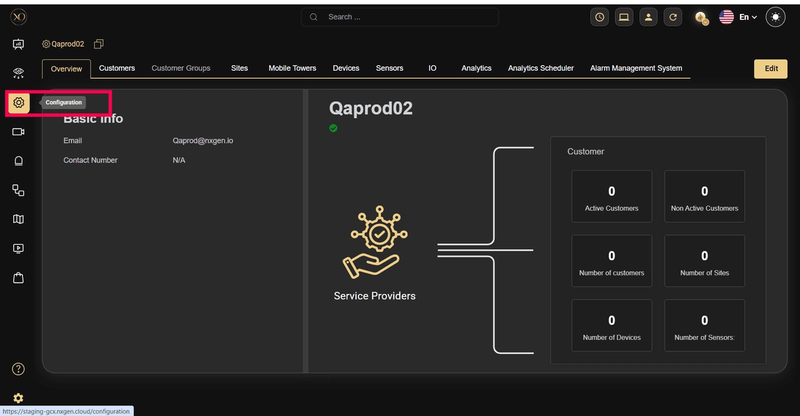This screenshot has width=800, height=416.
Task: Click the copy icon next to Qaprod02
Action: click(99, 44)
